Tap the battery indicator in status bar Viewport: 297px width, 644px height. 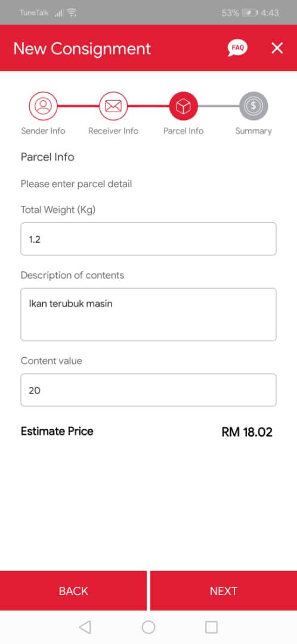click(250, 13)
